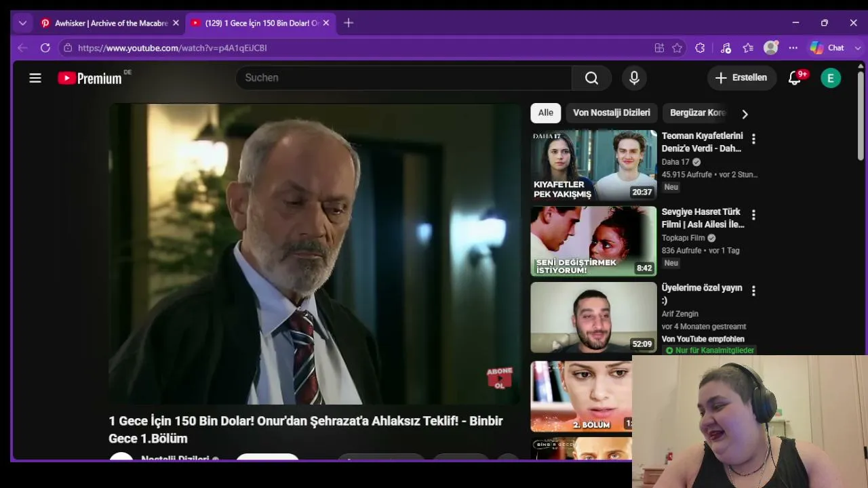Open YouTube notifications bell

tap(795, 78)
